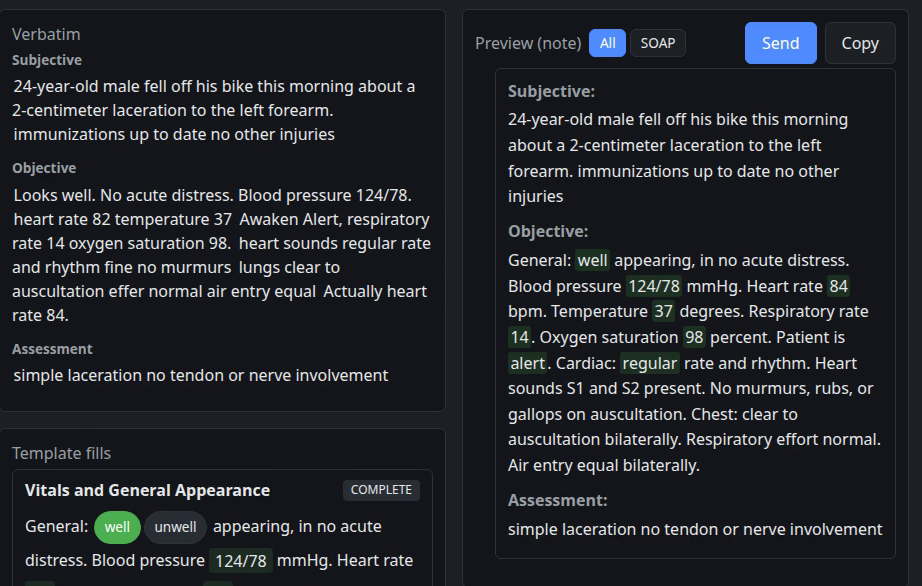Image resolution: width=922 pixels, height=586 pixels.
Task: Edit the 124/78 blood pressure fill value
Action: [240, 561]
